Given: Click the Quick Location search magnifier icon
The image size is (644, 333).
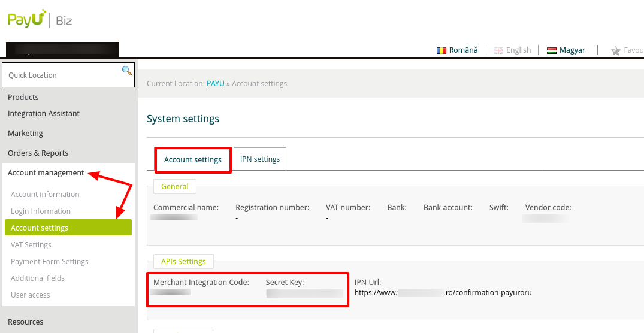Looking at the screenshot, I should pos(126,71).
